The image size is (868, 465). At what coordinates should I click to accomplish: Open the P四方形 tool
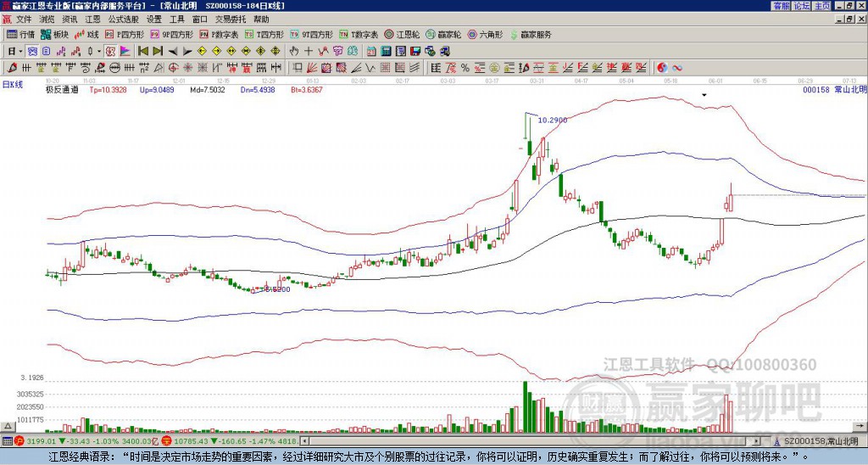(125, 34)
